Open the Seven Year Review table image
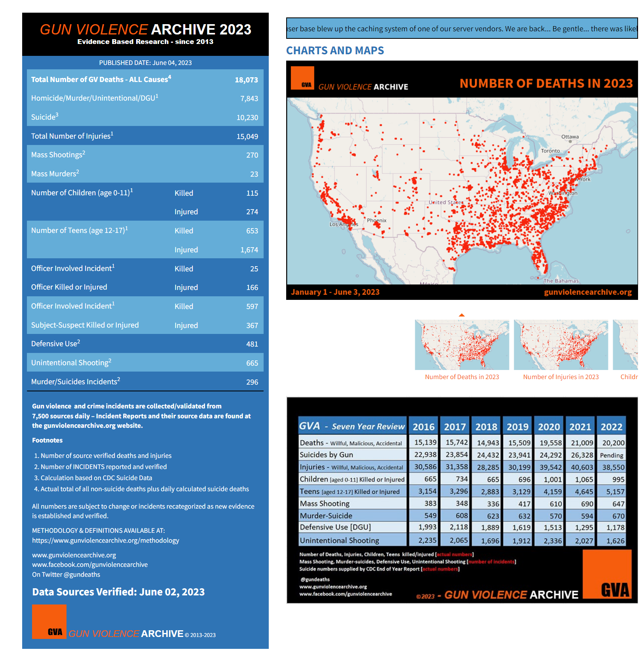This screenshot has height=654, width=644. tap(462, 500)
